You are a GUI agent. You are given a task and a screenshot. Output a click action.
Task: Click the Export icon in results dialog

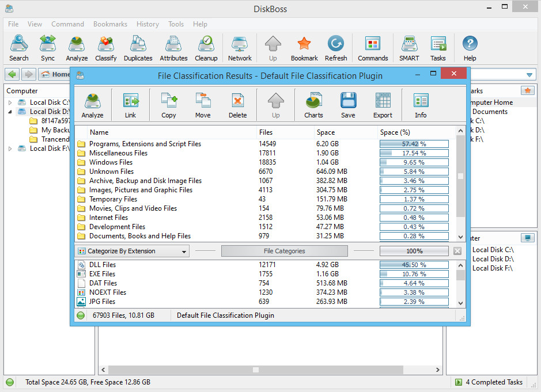coord(383,105)
